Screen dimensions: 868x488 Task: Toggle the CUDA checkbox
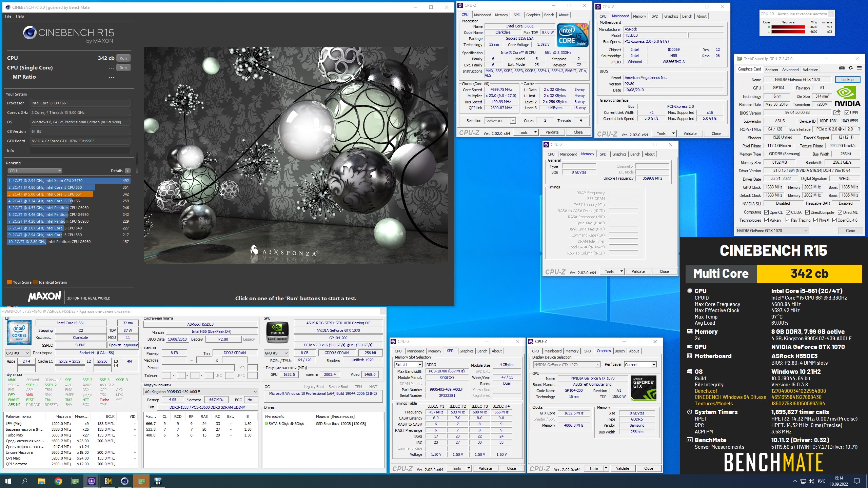pos(788,212)
